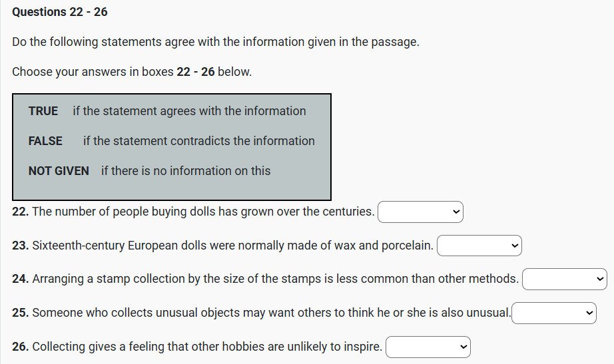614x364 pixels.
Task: Click the statement about arranging stamp collections
Action: (275, 279)
